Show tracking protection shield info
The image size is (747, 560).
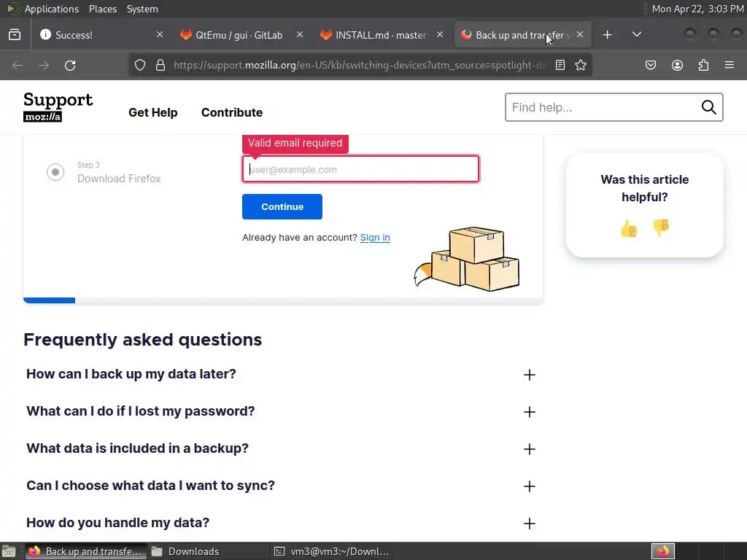[x=139, y=65]
